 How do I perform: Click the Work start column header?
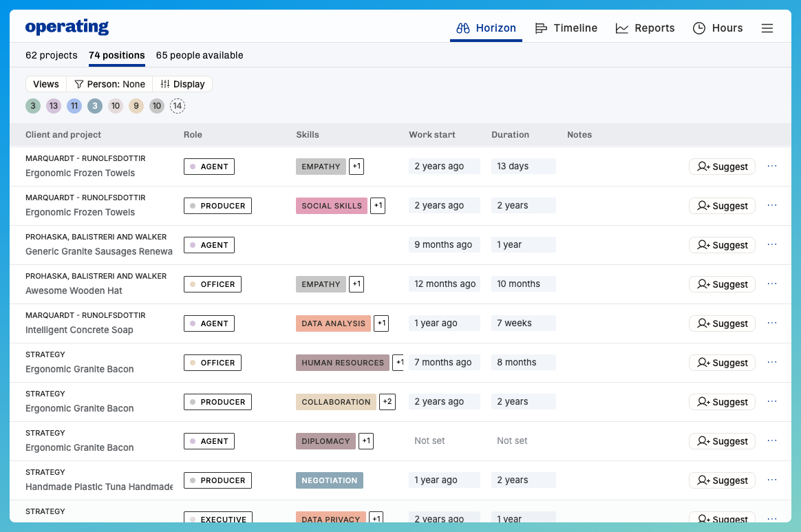tap(432, 135)
